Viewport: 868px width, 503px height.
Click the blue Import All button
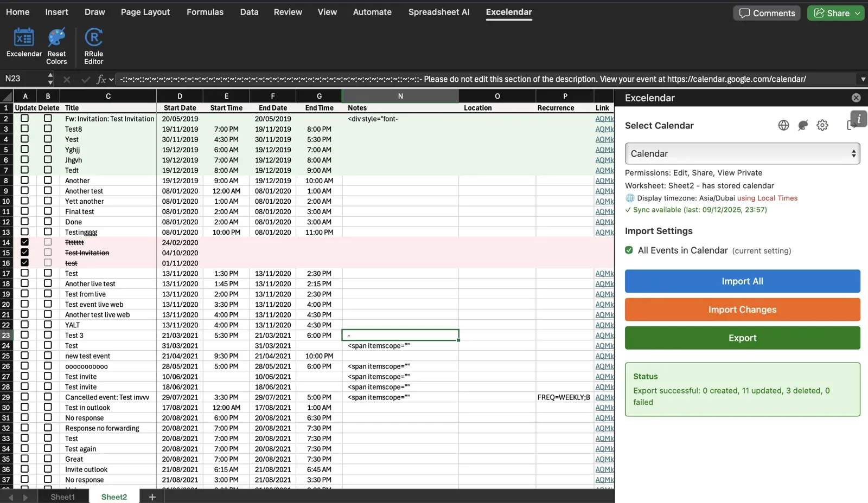tap(742, 281)
